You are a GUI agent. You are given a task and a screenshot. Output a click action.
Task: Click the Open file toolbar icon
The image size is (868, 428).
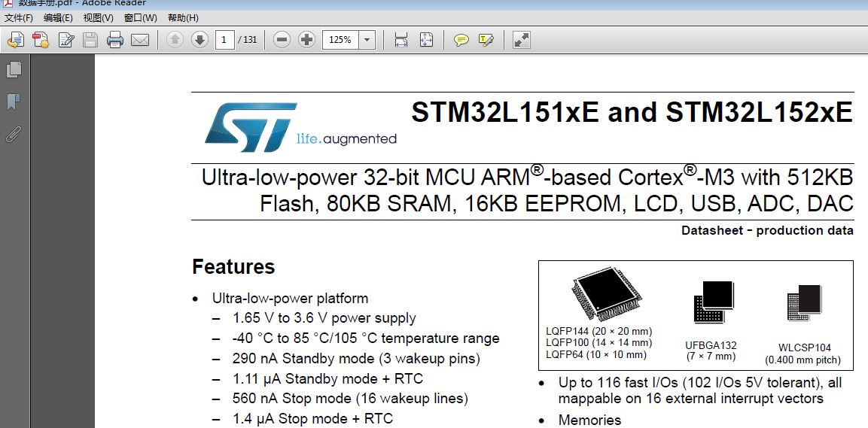[16, 40]
